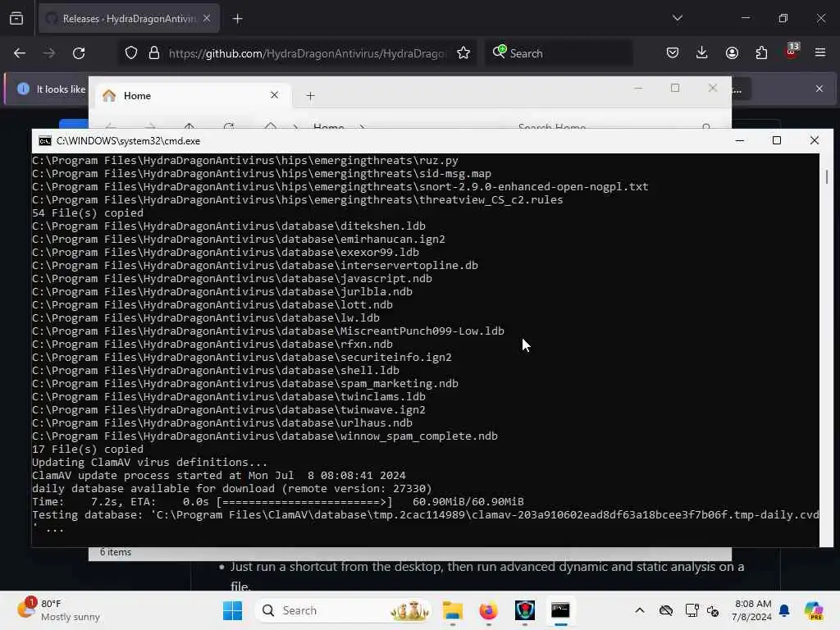
Task: Launch Copilot preview from taskbar
Action: point(814,610)
